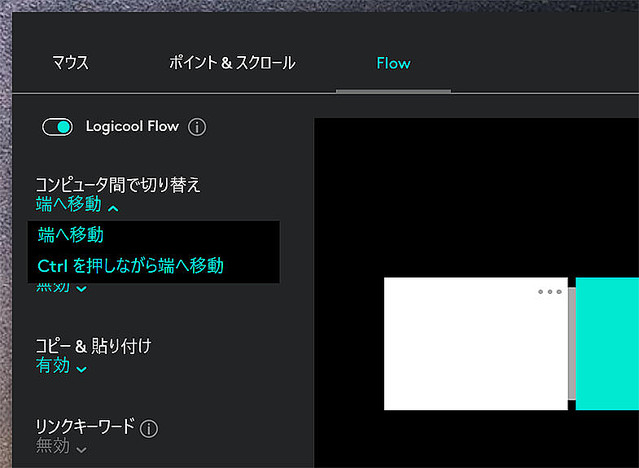Open the マウス tab
The image size is (639, 468).
point(71,63)
